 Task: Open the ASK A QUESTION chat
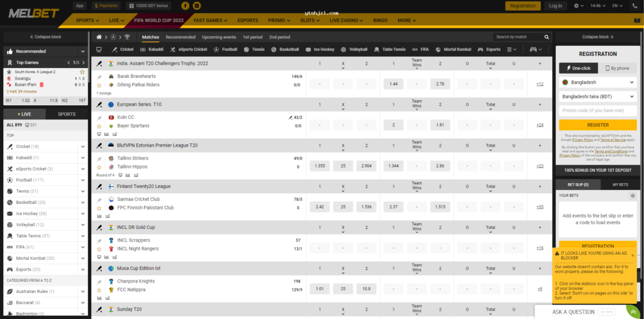tap(574, 312)
